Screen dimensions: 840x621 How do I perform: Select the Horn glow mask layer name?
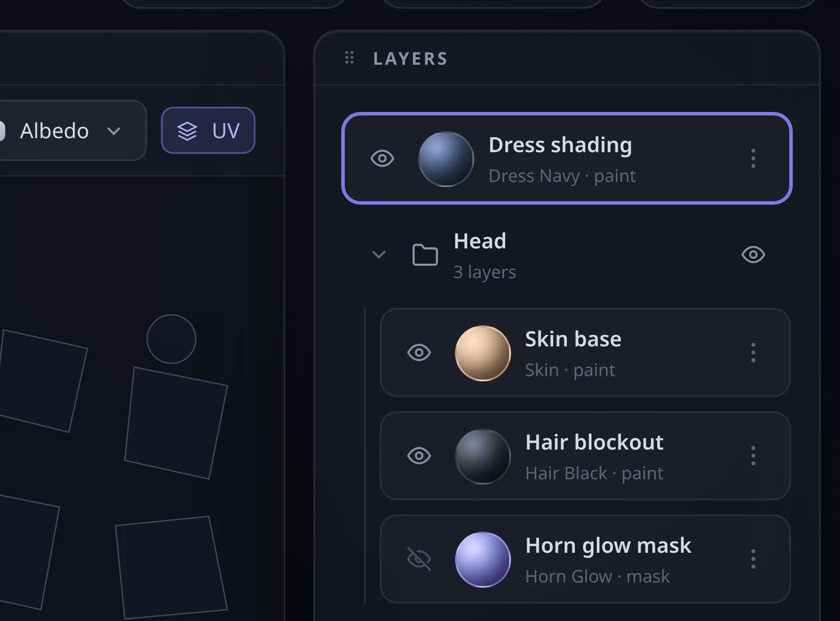coord(608,546)
